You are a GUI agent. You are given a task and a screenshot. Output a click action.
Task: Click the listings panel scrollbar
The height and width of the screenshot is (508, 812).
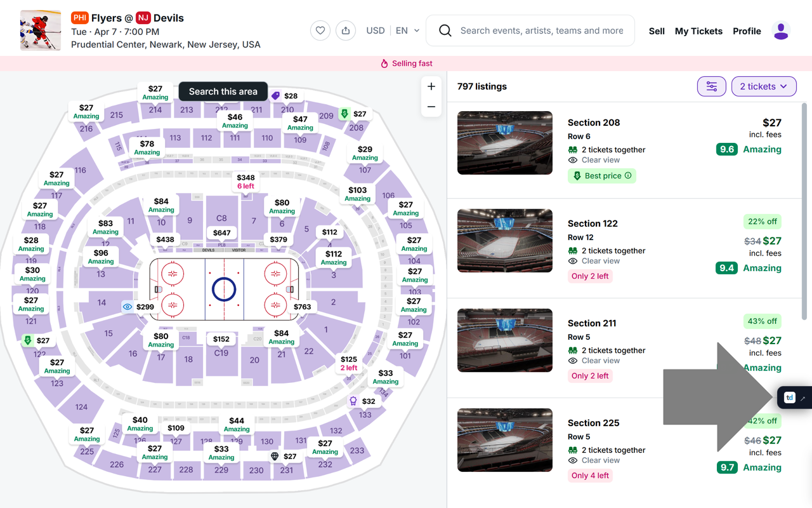[x=804, y=211]
